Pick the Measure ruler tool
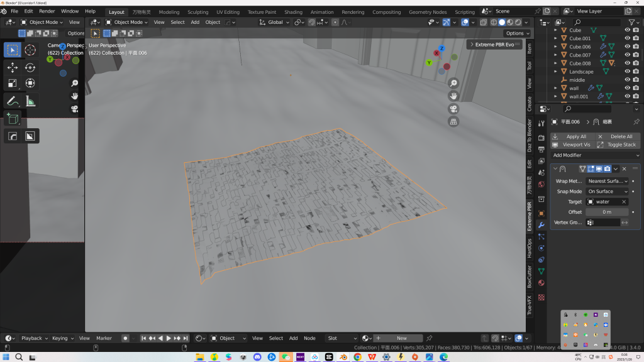Screen dimensions: 644x362 click(30, 101)
